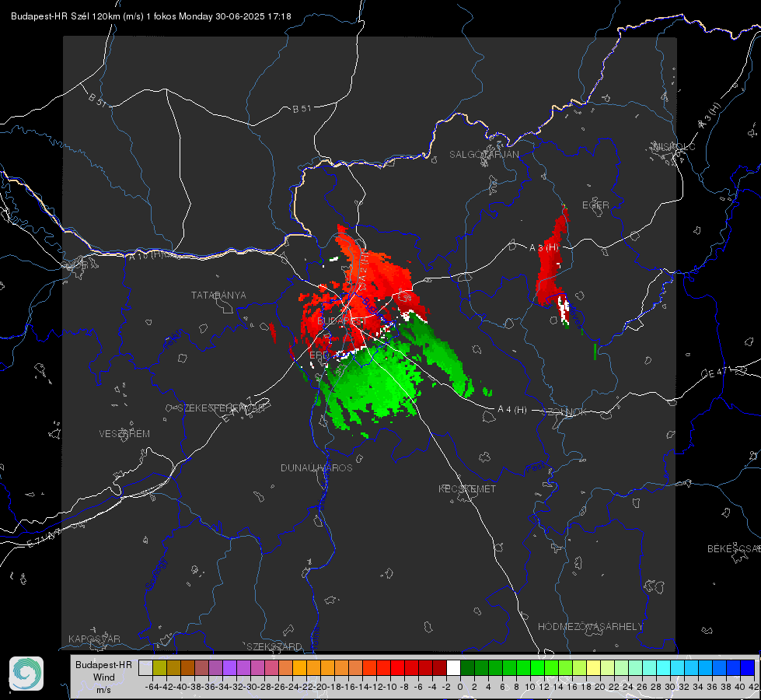The image size is (761, 700).
Task: Select the A 10 (H) airway label
Action: point(147,255)
